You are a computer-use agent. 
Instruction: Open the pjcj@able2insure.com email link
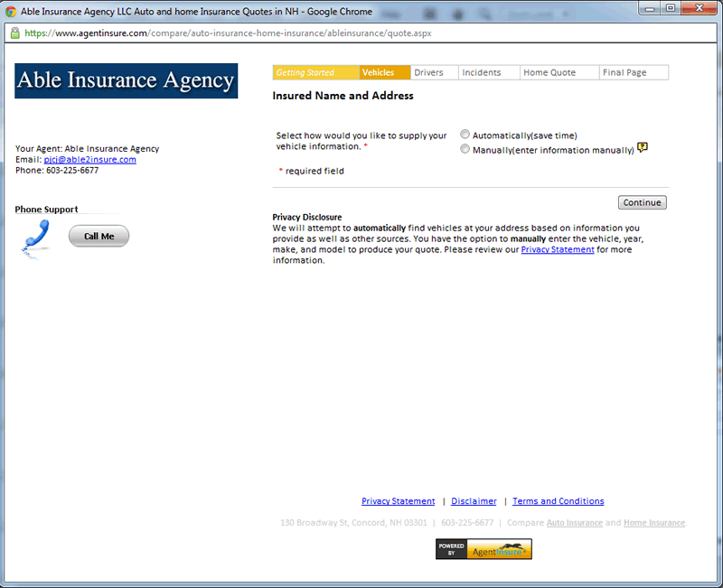pyautogui.click(x=89, y=160)
